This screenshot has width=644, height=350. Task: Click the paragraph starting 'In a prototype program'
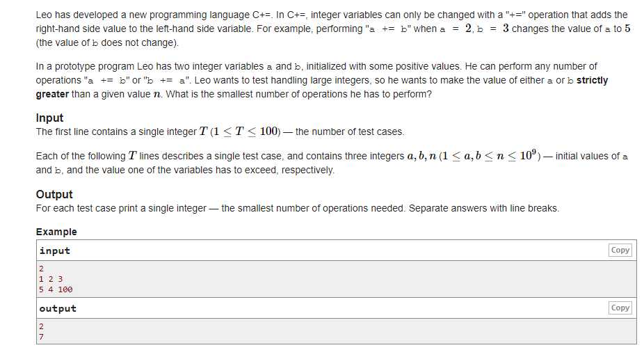(321, 80)
